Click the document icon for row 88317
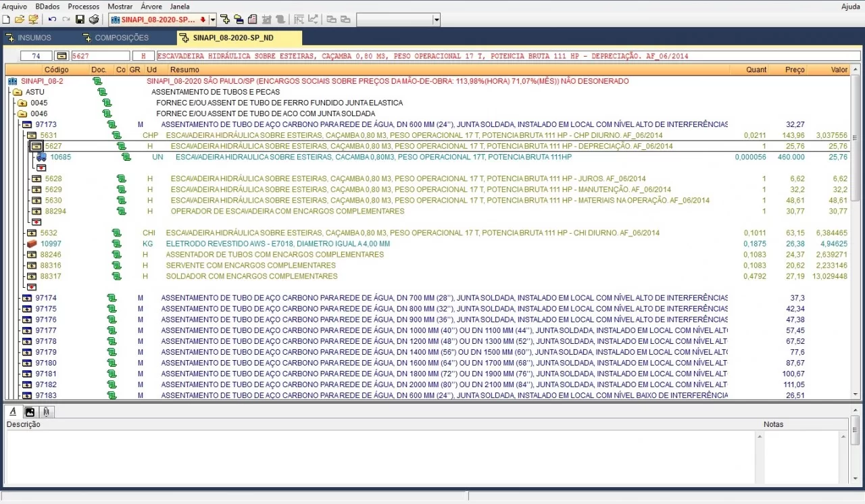Screen dimensions: 865x504 tap(116, 276)
